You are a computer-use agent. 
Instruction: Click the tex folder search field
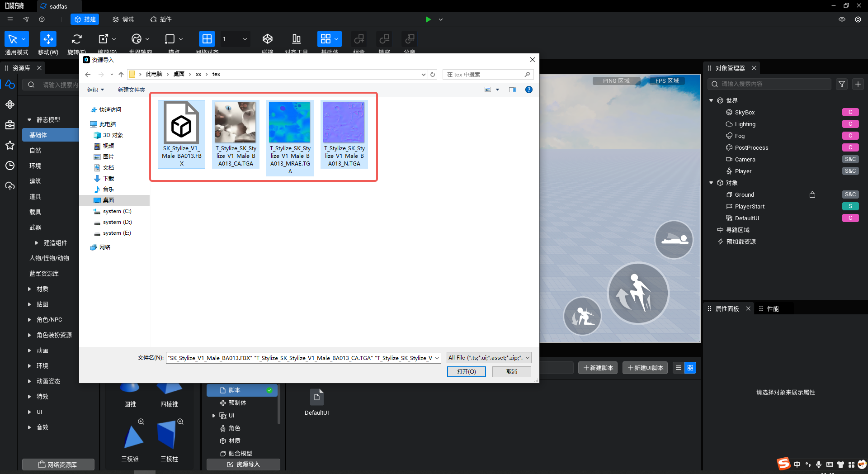[x=484, y=75]
